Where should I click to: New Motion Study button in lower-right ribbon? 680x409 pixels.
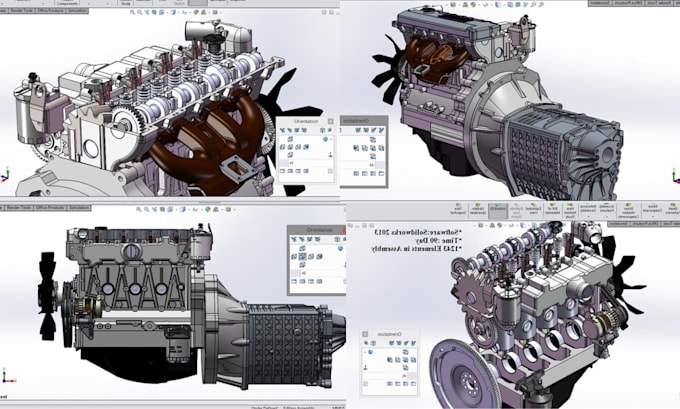click(569, 210)
